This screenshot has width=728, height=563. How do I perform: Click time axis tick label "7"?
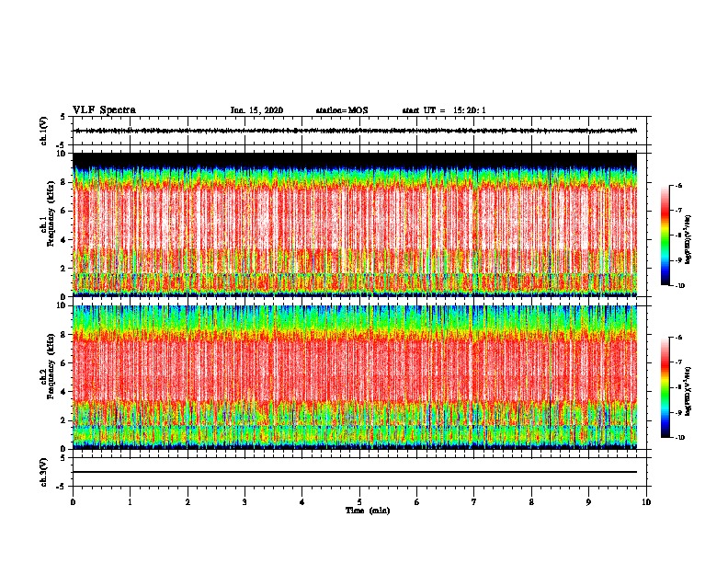(474, 502)
